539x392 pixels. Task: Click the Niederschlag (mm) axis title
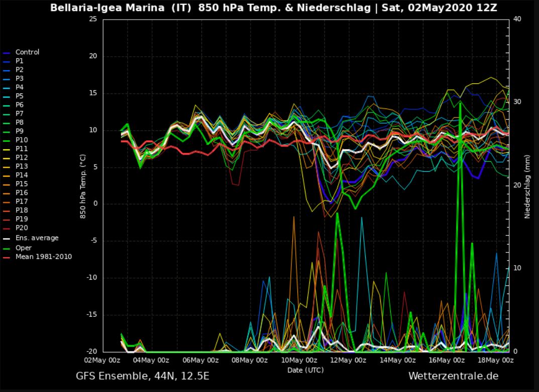pos(527,187)
